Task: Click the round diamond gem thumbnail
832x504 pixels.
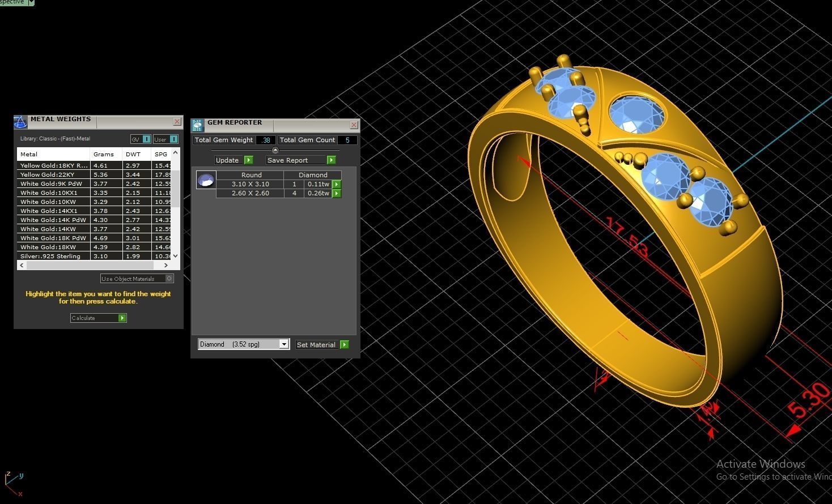Action: pyautogui.click(x=206, y=180)
